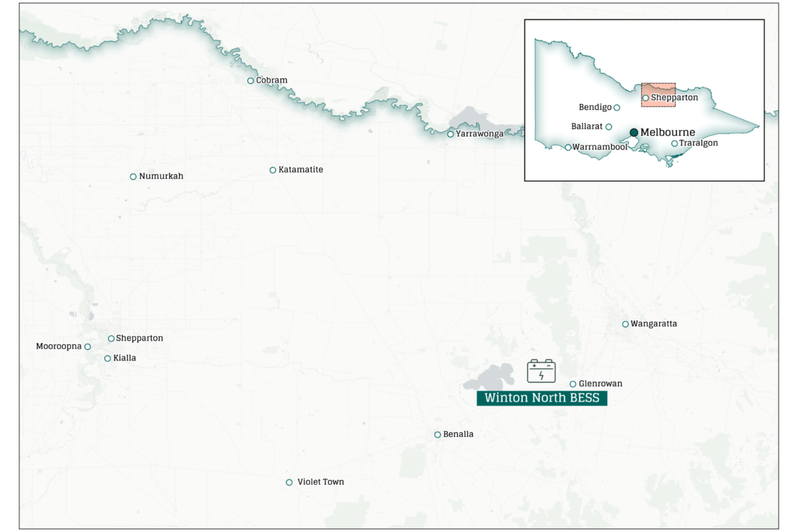
Task: Select the Kialla town marker
Action: click(108, 358)
